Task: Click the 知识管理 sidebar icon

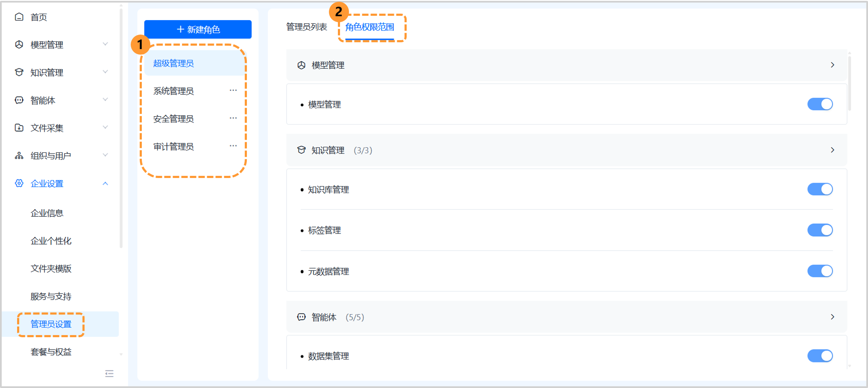Action: coord(19,72)
